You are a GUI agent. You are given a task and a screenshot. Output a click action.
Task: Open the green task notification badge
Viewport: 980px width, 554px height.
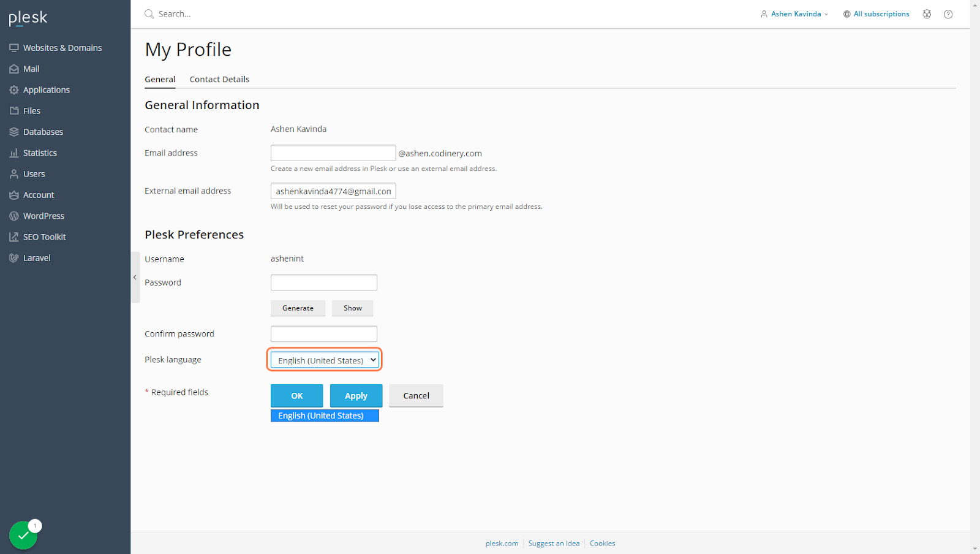tap(23, 535)
